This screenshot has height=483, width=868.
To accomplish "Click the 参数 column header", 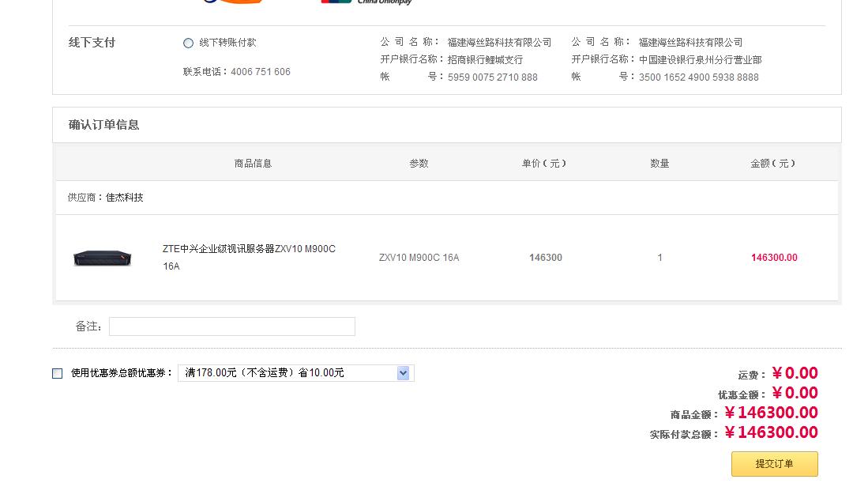I will 419,164.
